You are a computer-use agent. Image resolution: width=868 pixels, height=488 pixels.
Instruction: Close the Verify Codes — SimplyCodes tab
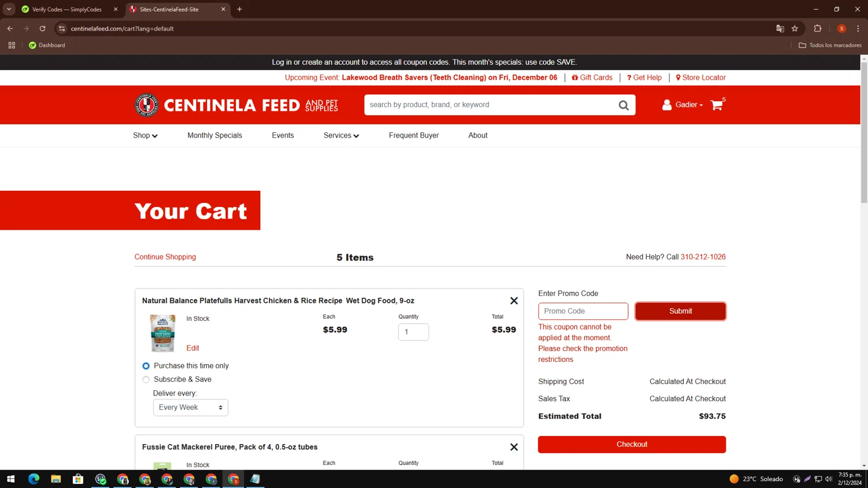click(116, 9)
